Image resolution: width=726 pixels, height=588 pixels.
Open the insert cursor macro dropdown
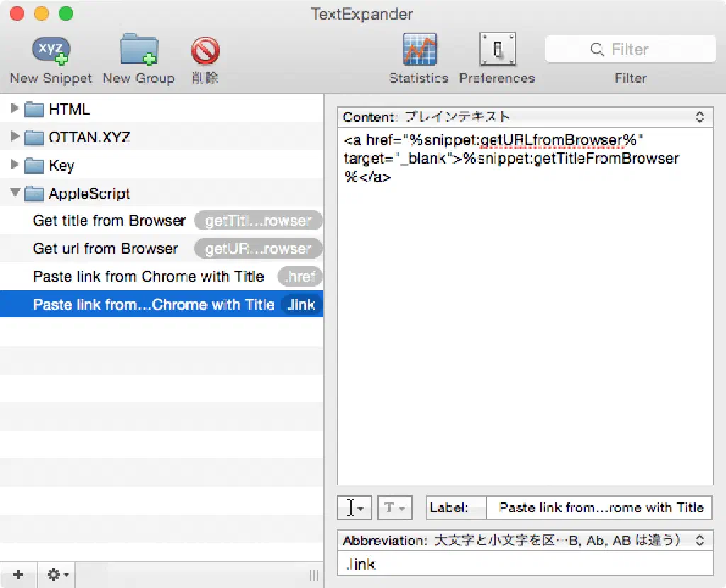click(354, 508)
